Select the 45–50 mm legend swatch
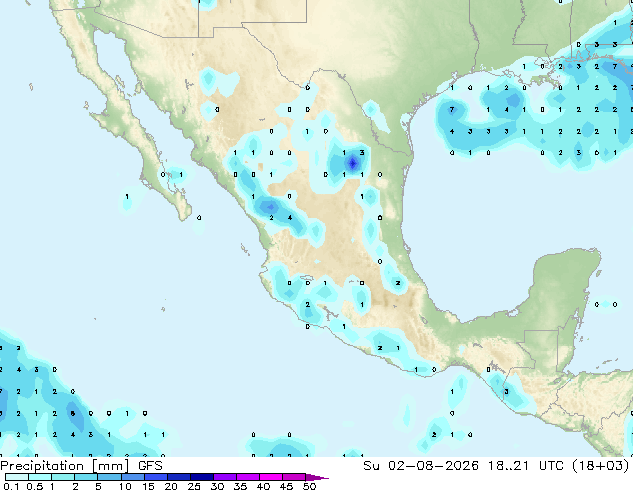 [x=294, y=477]
